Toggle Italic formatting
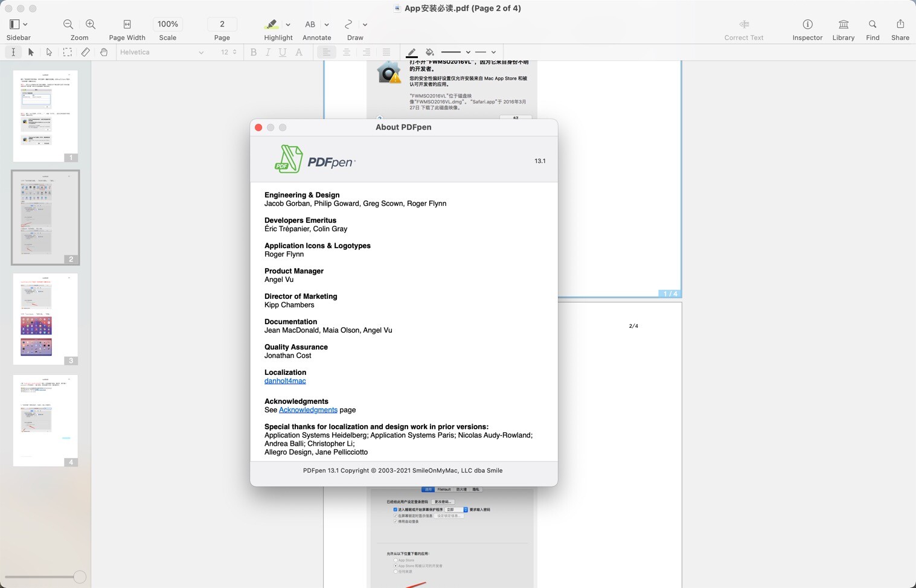The height and width of the screenshot is (588, 916). (x=268, y=52)
